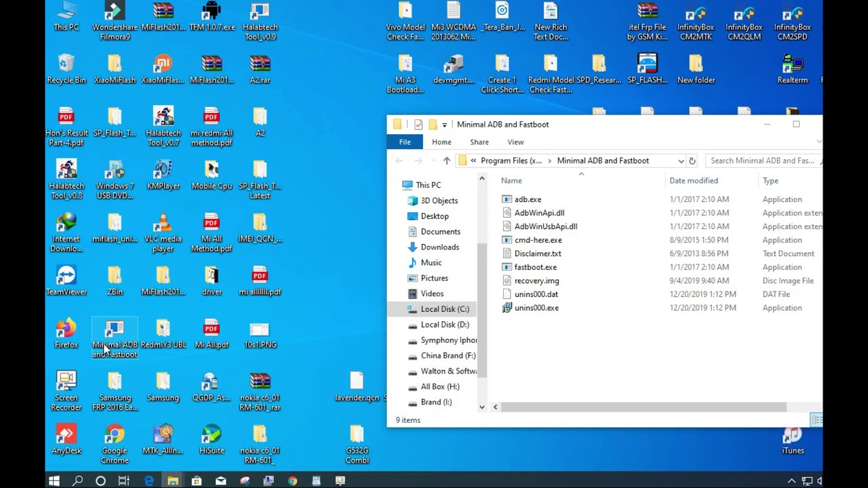Viewport: 868px width, 488px height.
Task: Select the Disclaimer.txt document
Action: tap(538, 253)
